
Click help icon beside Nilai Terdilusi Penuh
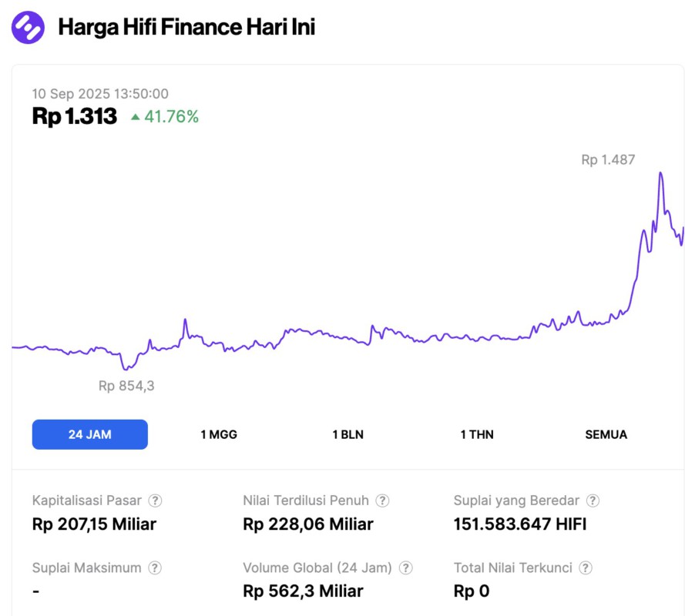click(x=382, y=500)
